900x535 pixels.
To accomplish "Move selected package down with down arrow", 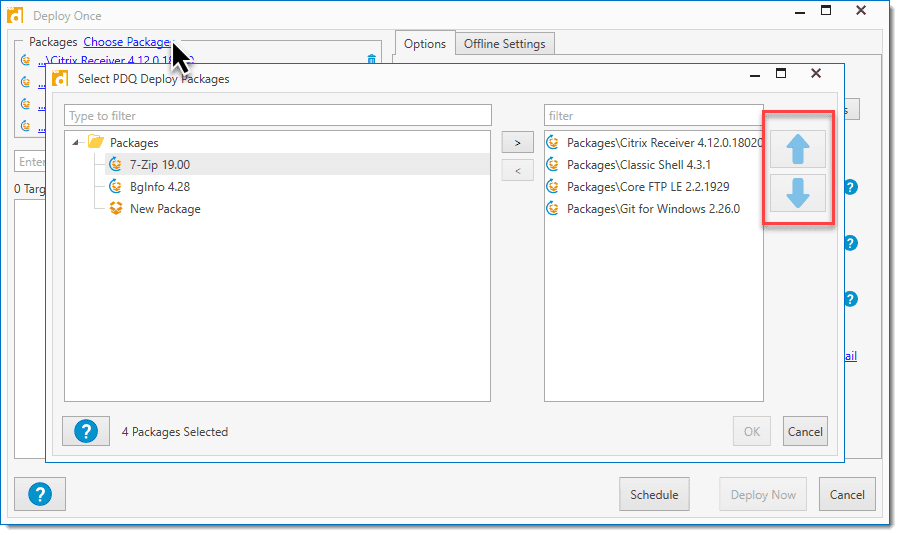I will tap(797, 193).
